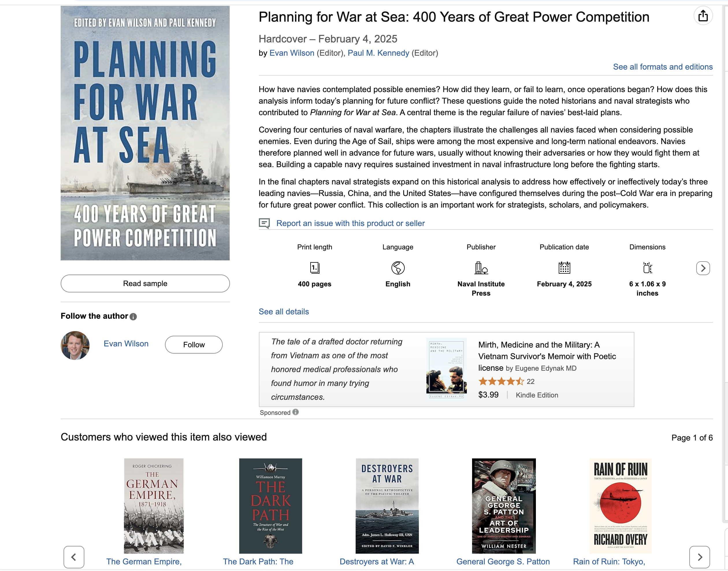Expand product details with the right chevron

coord(703,268)
